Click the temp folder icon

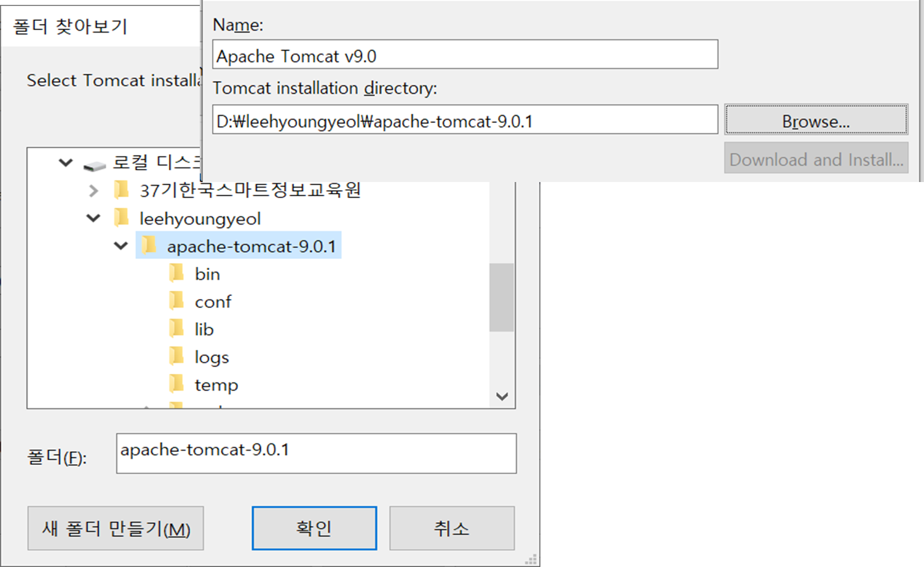coord(176,383)
